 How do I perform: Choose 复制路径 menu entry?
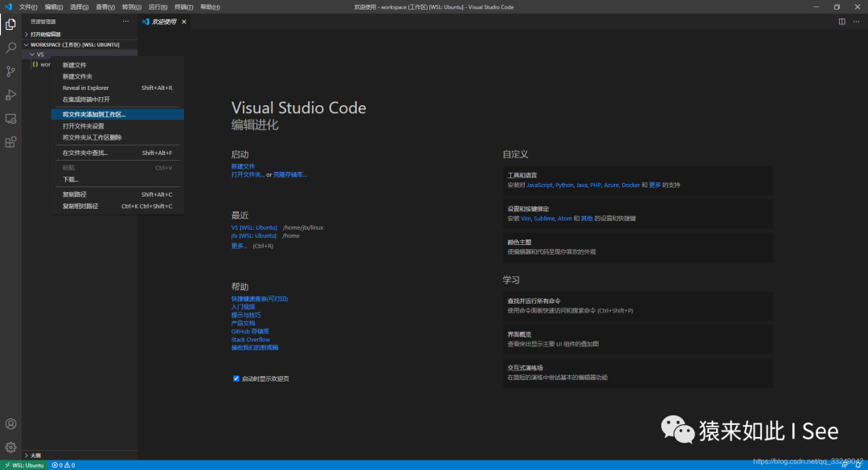click(117, 194)
